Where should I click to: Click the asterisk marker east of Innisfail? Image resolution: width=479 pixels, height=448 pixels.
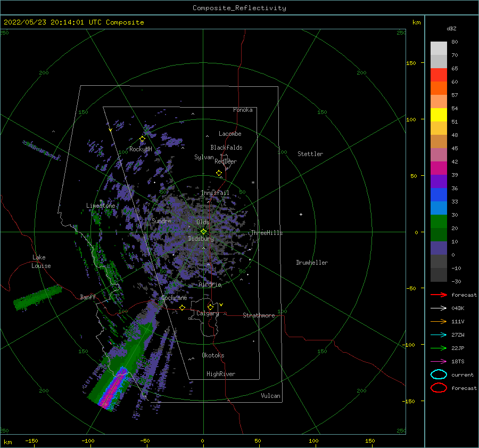[x=253, y=183]
